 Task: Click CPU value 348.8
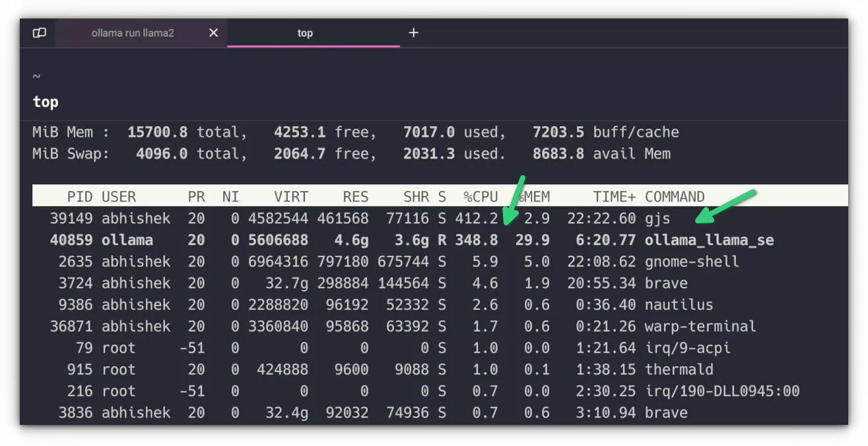(476, 240)
